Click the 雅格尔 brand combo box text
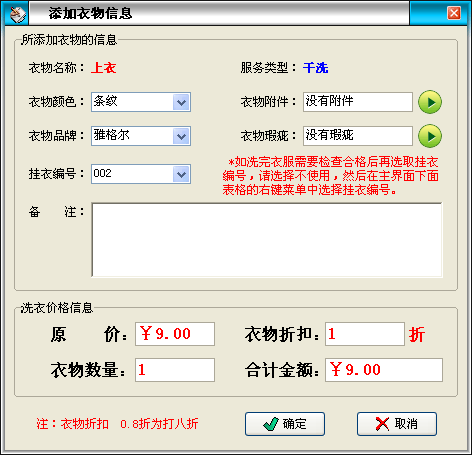472x455 pixels. [111, 135]
